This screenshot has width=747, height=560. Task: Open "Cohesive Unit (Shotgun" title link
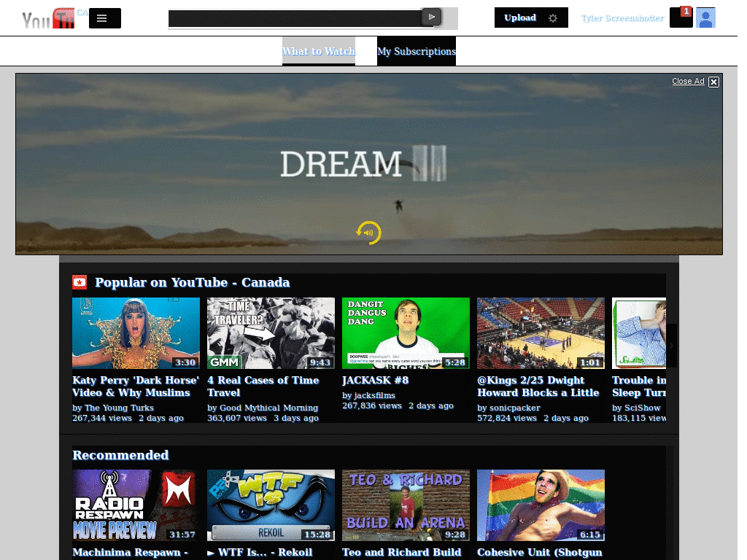(540, 553)
